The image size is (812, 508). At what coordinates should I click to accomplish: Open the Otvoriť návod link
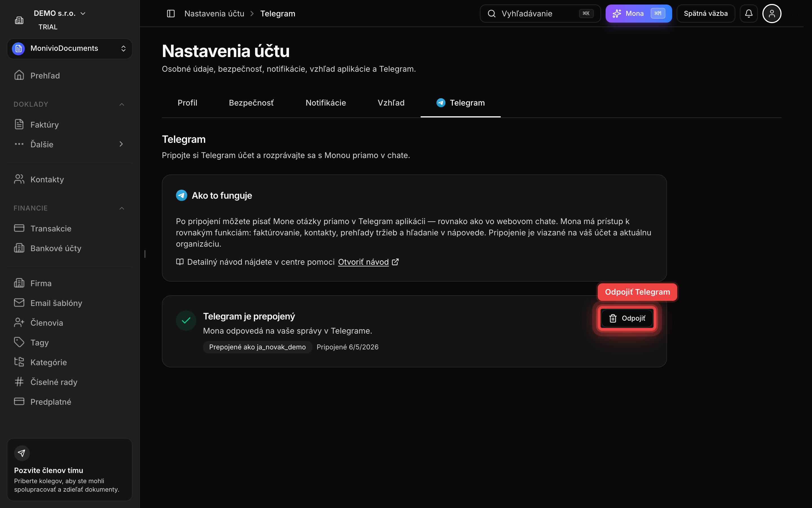363,262
